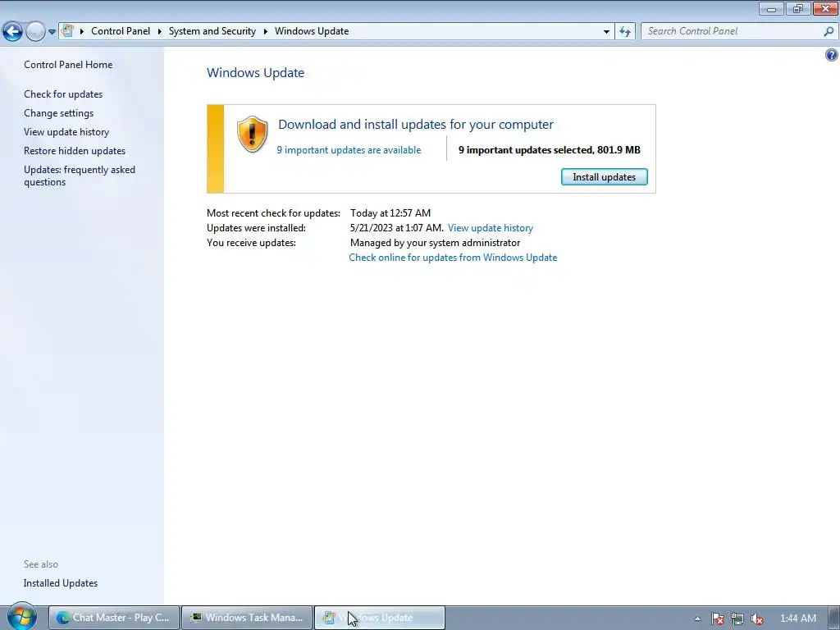
Task: Expand the arrow after Control Panel breadcrumb
Action: 160,31
